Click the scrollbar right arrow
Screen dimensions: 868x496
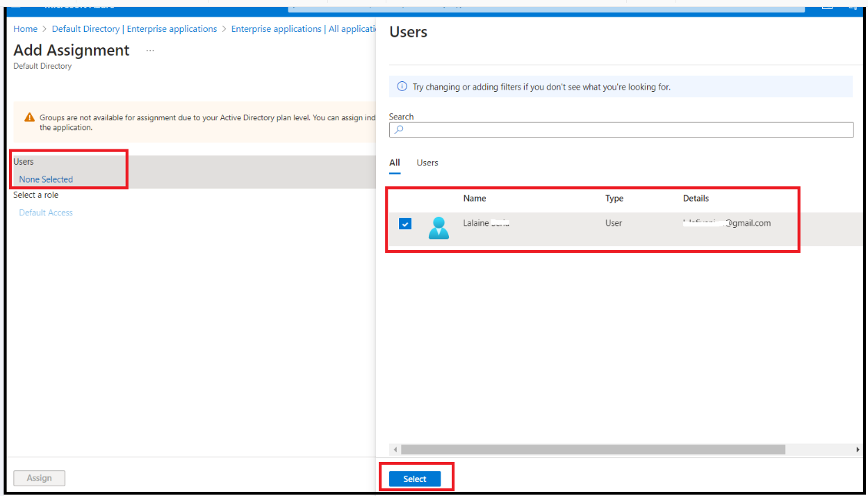click(858, 449)
